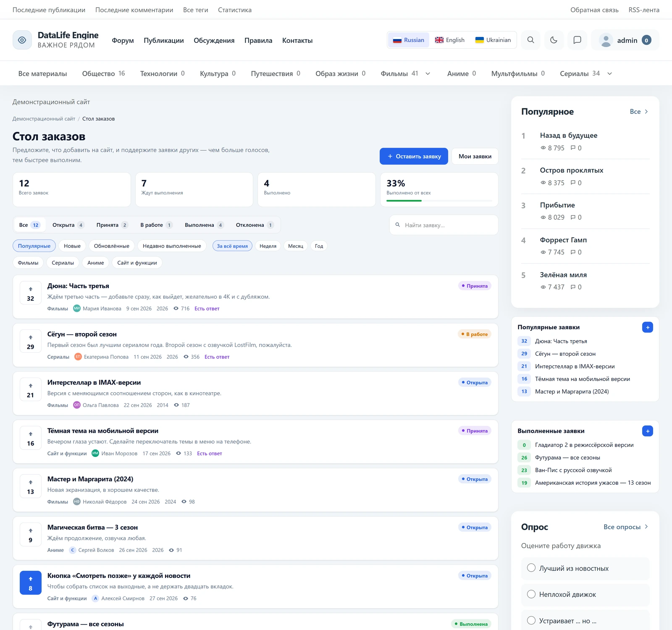
Task: Upvote the Интерстеллар в IMAX-версии request
Action: [31, 389]
